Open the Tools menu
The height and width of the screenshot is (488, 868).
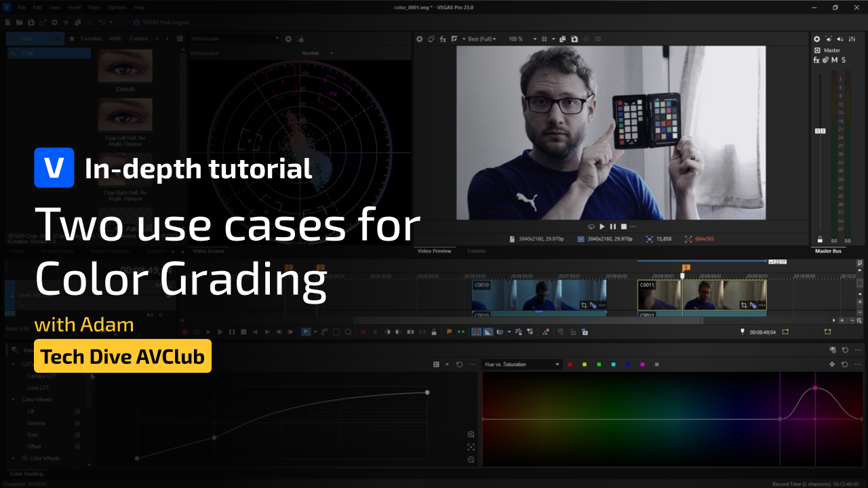94,7
